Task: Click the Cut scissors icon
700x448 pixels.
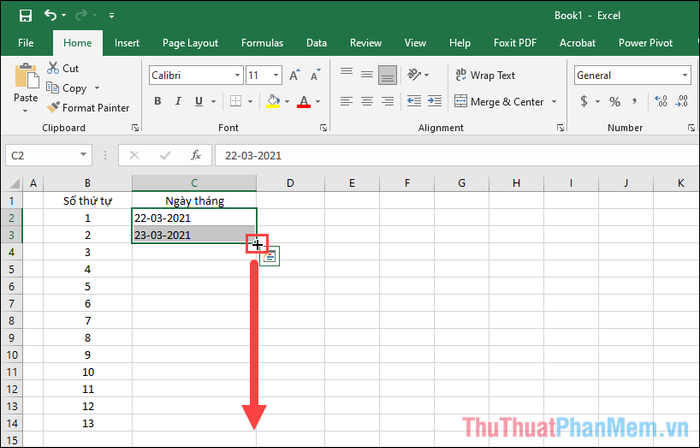Action: click(x=52, y=68)
